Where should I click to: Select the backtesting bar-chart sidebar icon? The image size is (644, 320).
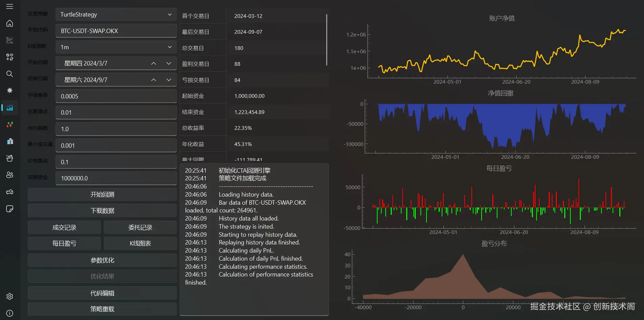[10, 108]
